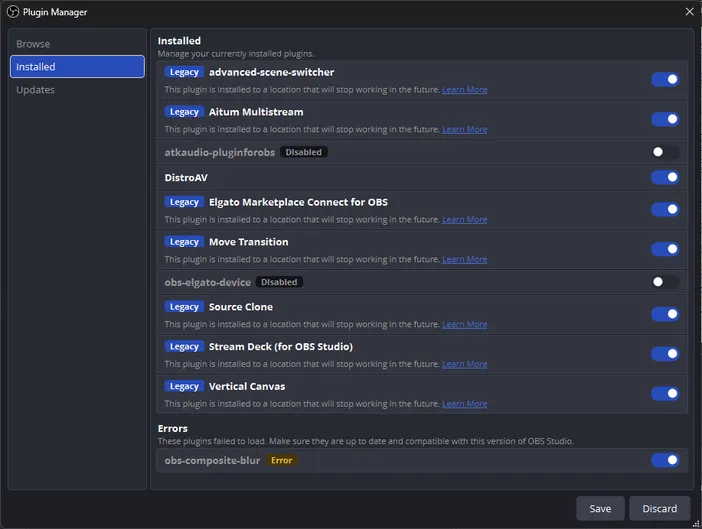Viewport: 702px width, 529px height.
Task: Click the obs-elgato-device plugin name
Action: coord(207,283)
